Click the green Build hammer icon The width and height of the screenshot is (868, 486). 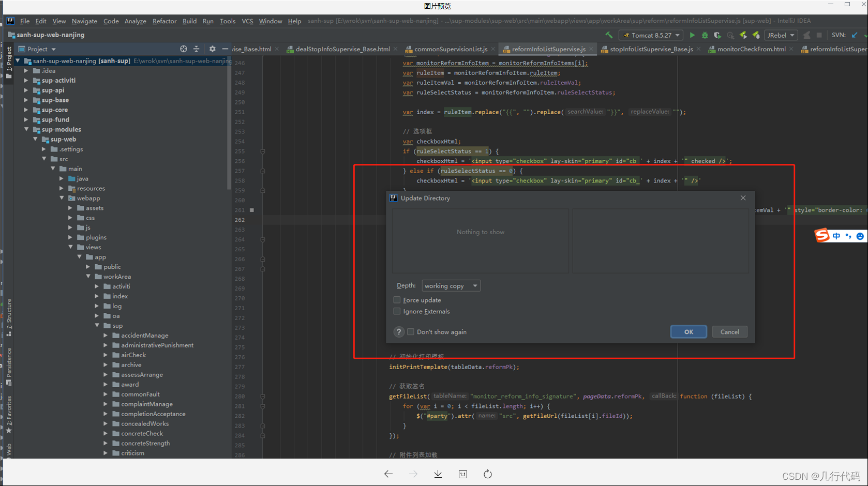tap(609, 35)
